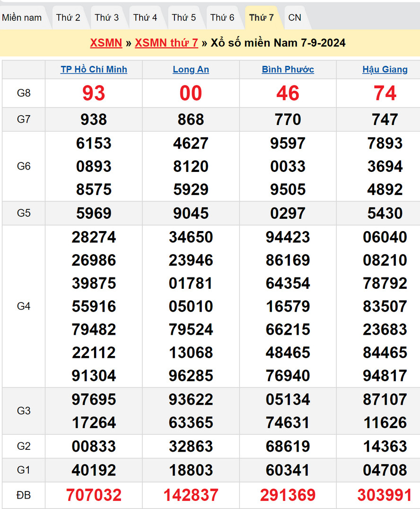The width and height of the screenshot is (420, 509).
Task: Visit the Bình Phước province link
Action: (288, 70)
